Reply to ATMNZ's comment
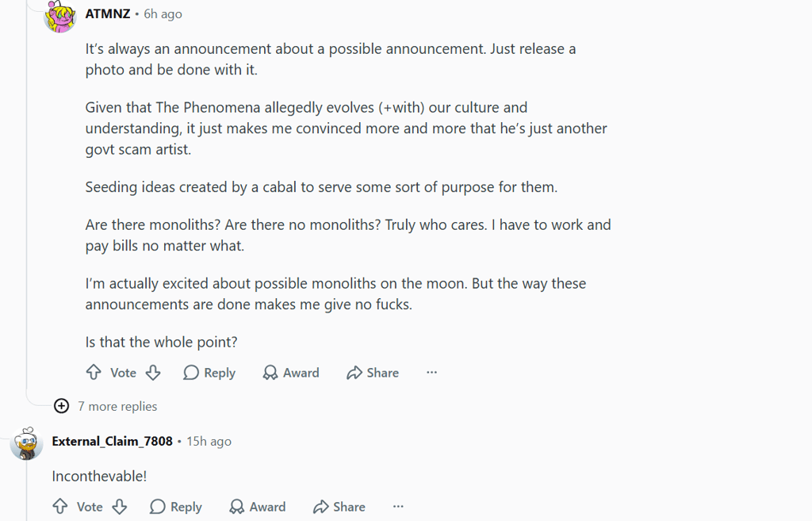 (x=209, y=373)
